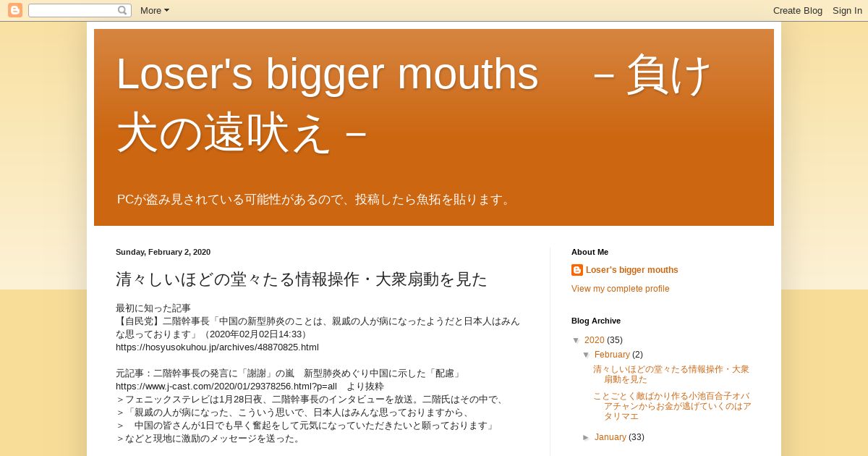Click the About Me heading
The width and height of the screenshot is (868, 456).
tap(590, 252)
